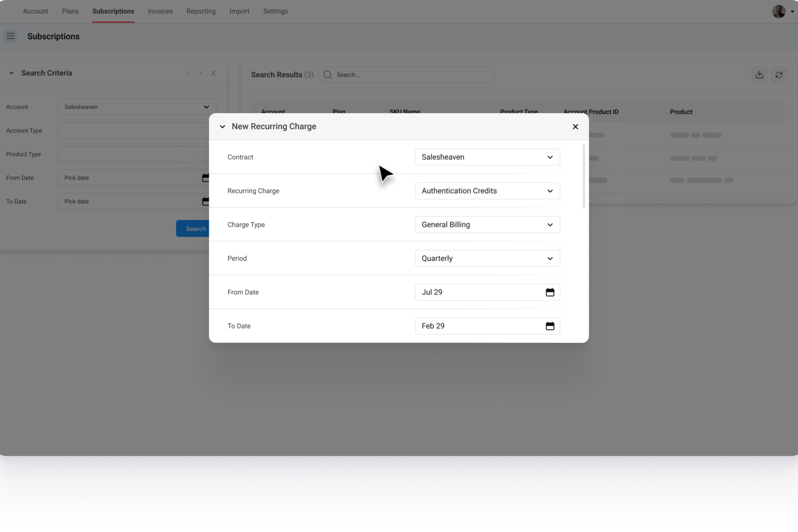Go to next criteria with right arrow
The image size is (798, 532).
pyautogui.click(x=200, y=73)
